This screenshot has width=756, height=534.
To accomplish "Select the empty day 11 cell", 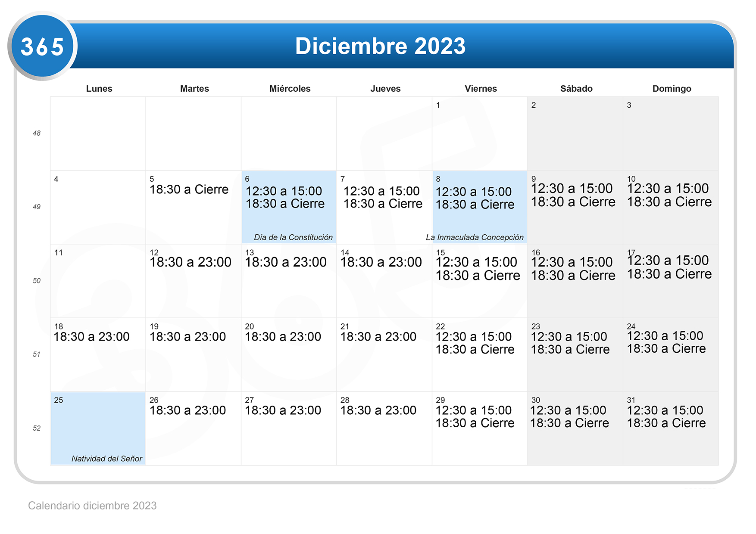I will click(98, 281).
